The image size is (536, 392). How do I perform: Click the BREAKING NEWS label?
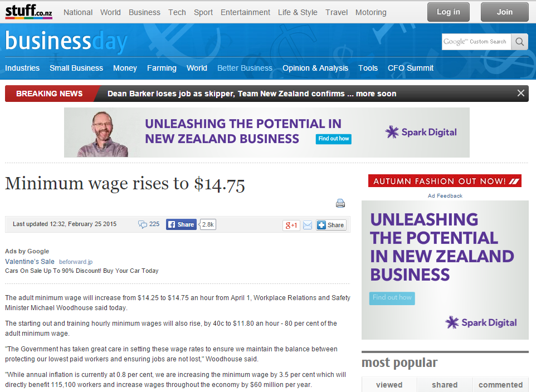pyautogui.click(x=49, y=94)
